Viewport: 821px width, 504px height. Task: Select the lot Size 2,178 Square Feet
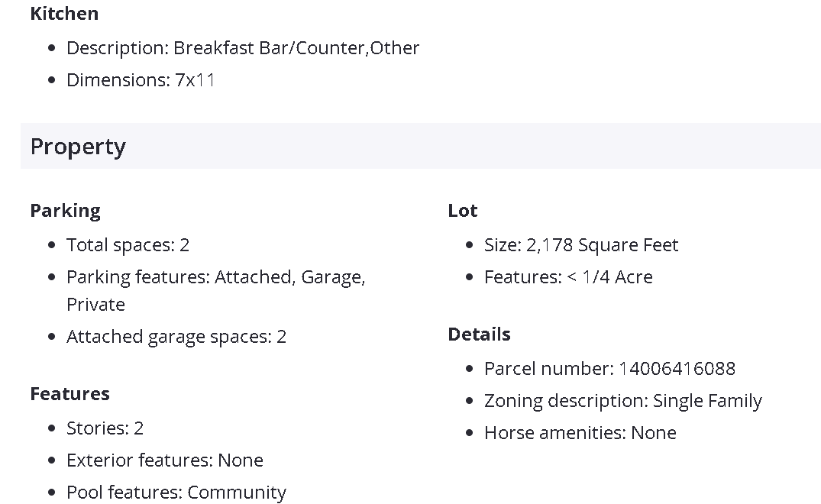580,245
